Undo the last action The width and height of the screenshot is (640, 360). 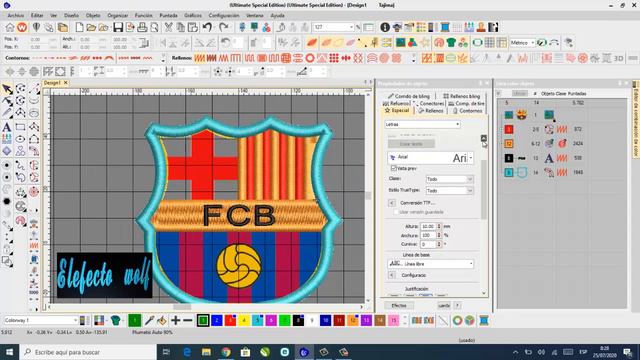tap(207, 27)
